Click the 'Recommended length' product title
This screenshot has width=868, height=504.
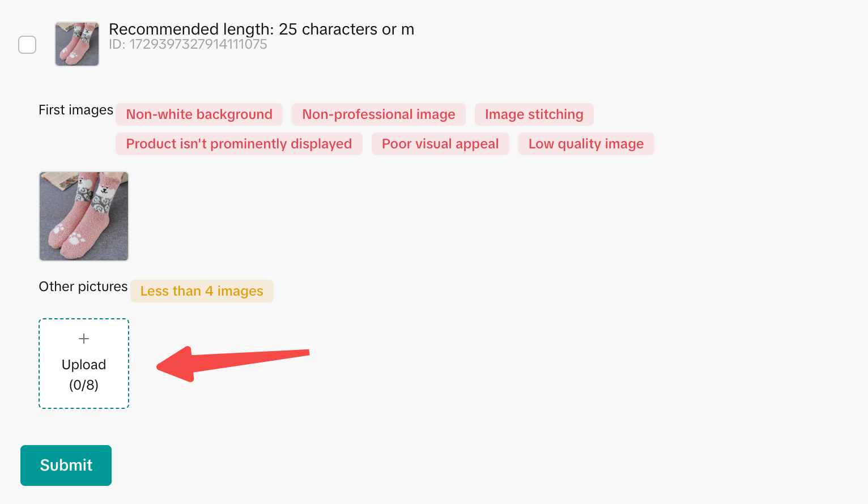[261, 29]
